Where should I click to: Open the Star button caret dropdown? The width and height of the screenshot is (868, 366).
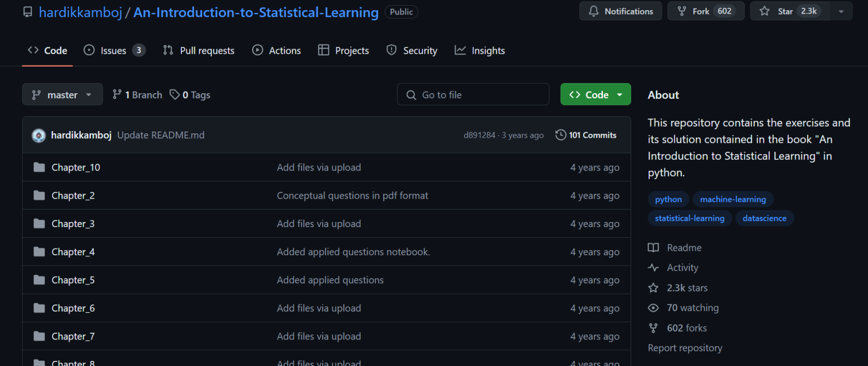coord(841,11)
